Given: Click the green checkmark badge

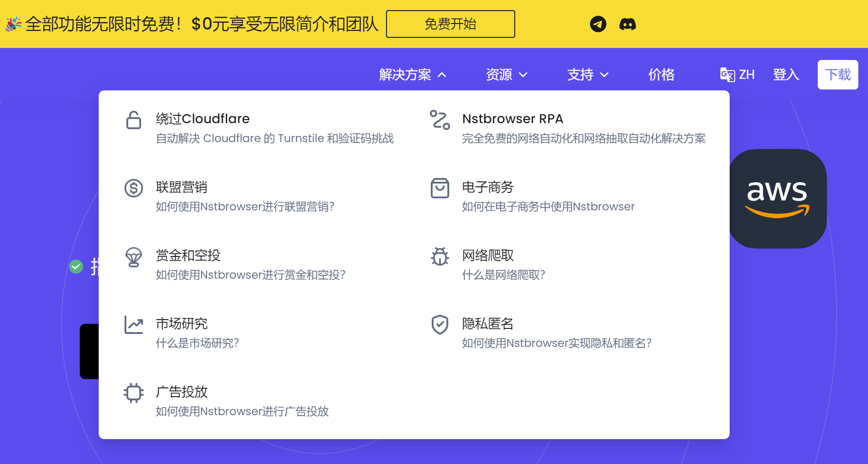Looking at the screenshot, I should point(76,266).
